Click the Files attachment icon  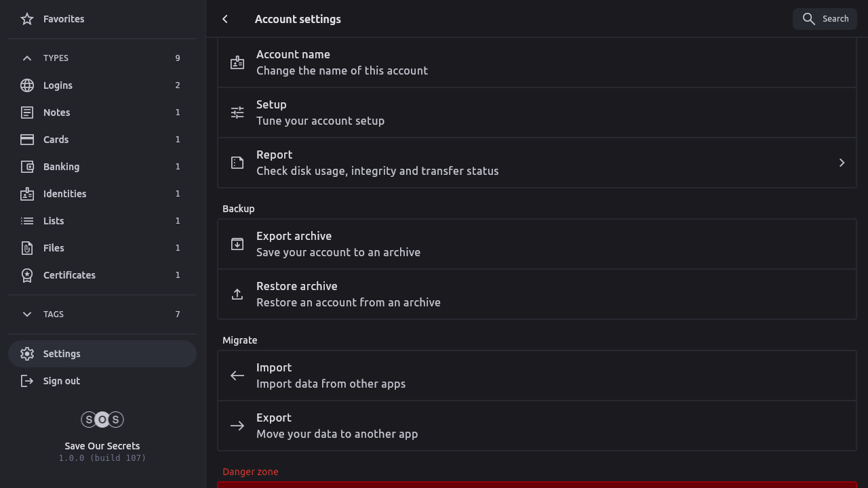[27, 248]
